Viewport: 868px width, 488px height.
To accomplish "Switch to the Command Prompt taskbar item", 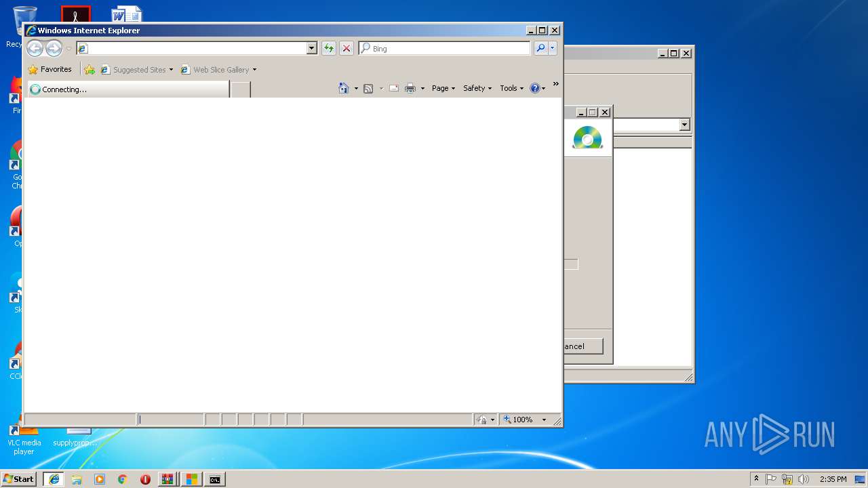I will click(x=215, y=479).
